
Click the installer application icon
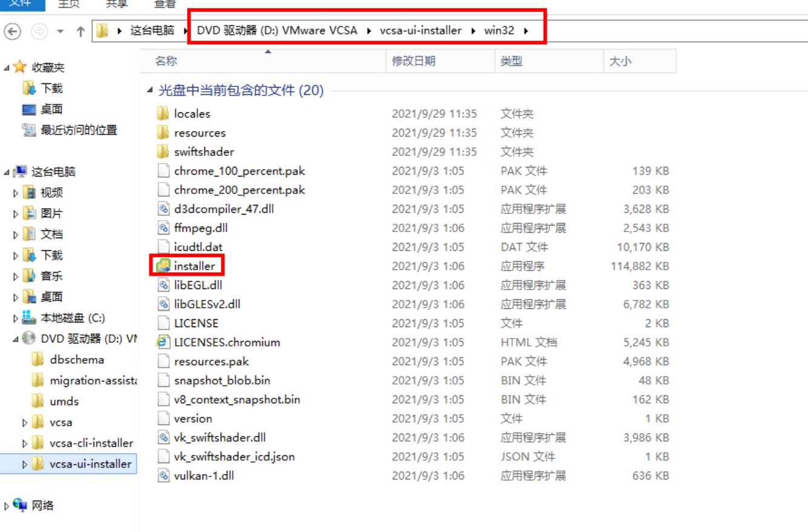coord(163,266)
